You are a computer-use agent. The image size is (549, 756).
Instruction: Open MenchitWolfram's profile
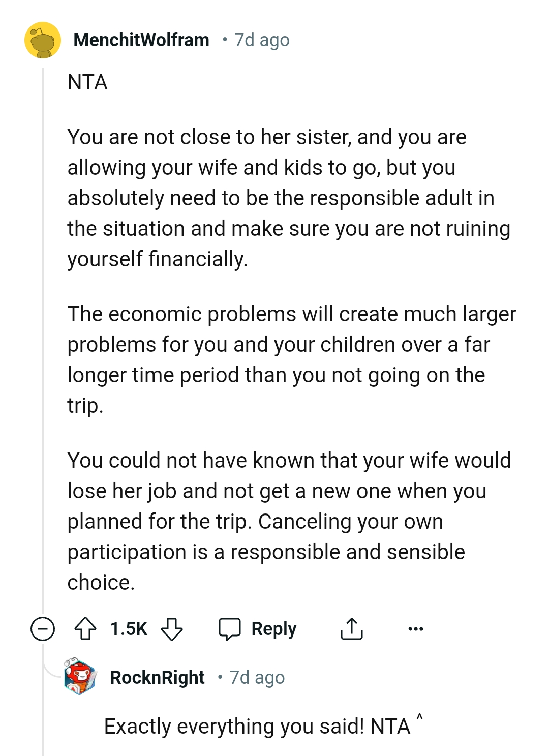(x=141, y=40)
